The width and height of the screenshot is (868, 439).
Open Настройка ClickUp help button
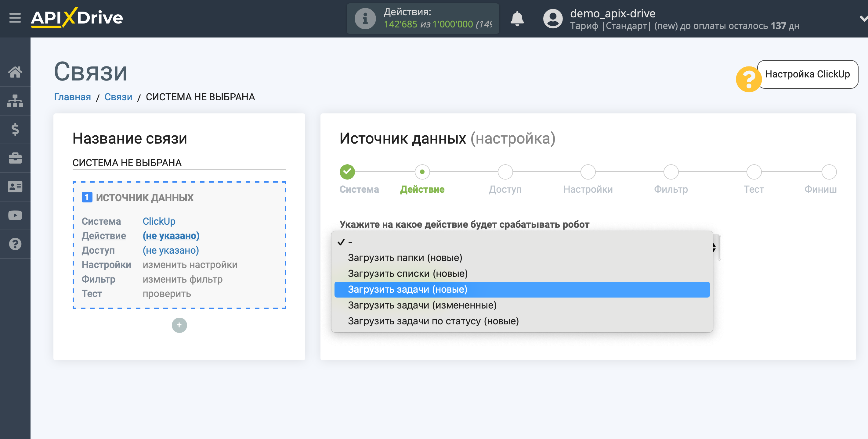point(807,74)
